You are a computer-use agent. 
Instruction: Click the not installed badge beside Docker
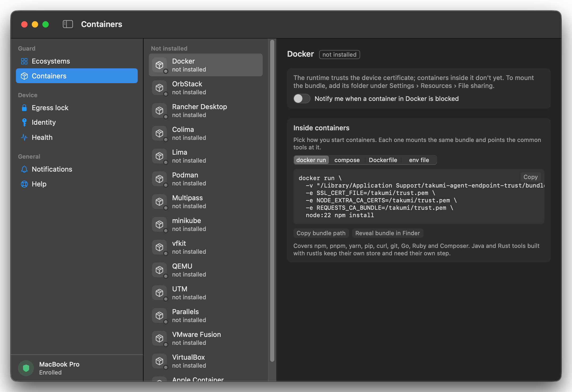[x=339, y=55]
